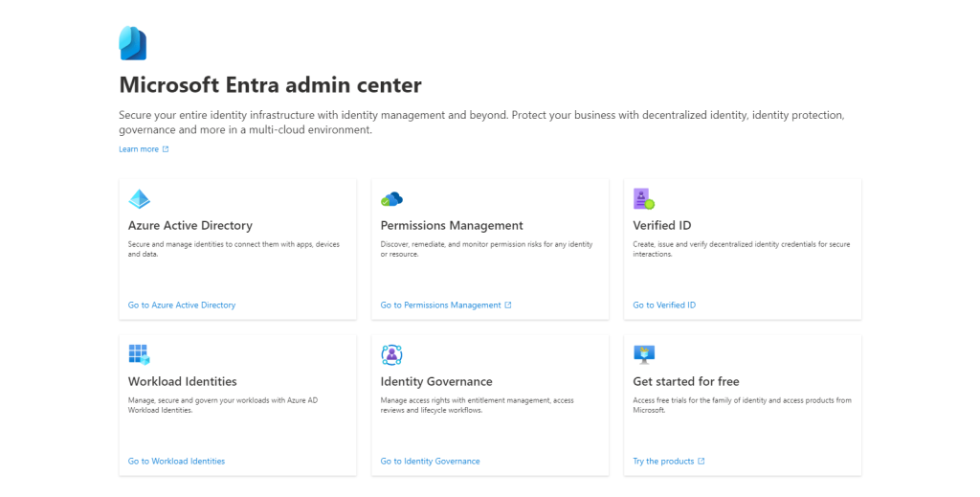Select the Workload Identities card heading
980x497 pixels.
pyautogui.click(x=183, y=381)
